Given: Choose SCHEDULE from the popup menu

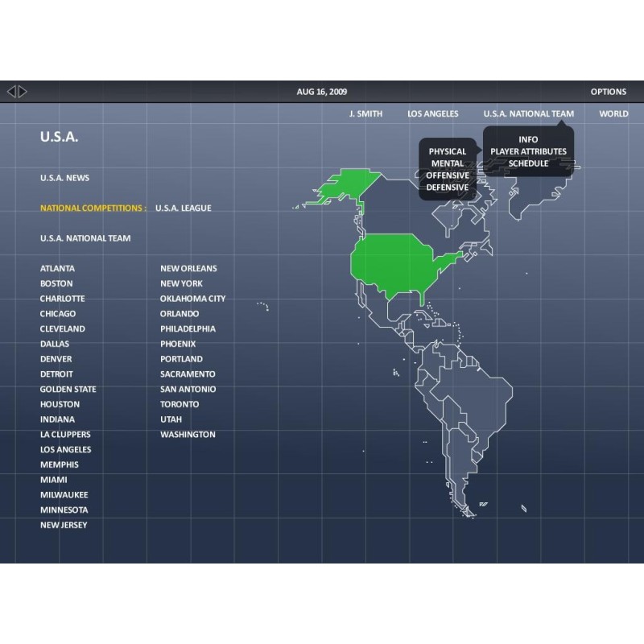Looking at the screenshot, I should (x=528, y=163).
